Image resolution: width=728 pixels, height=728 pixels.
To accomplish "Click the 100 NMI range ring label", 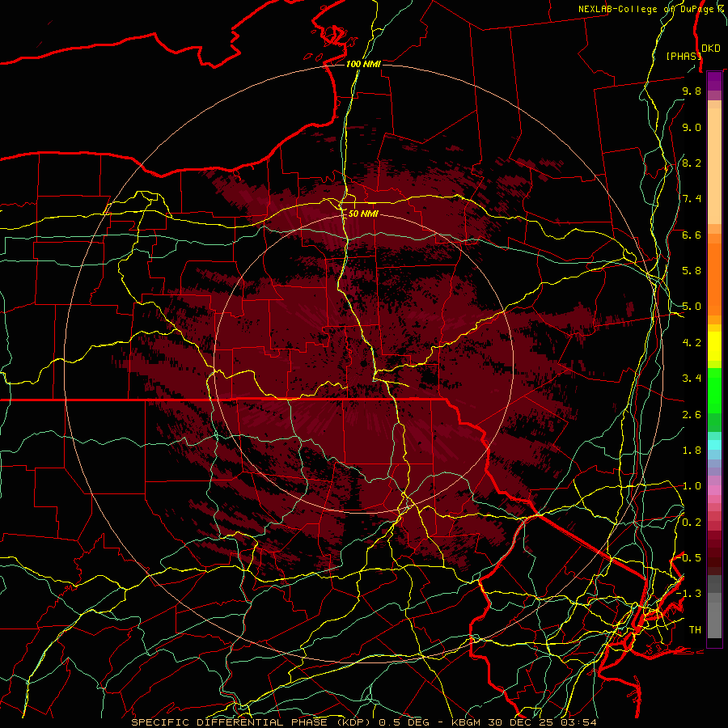I will coord(363,64).
